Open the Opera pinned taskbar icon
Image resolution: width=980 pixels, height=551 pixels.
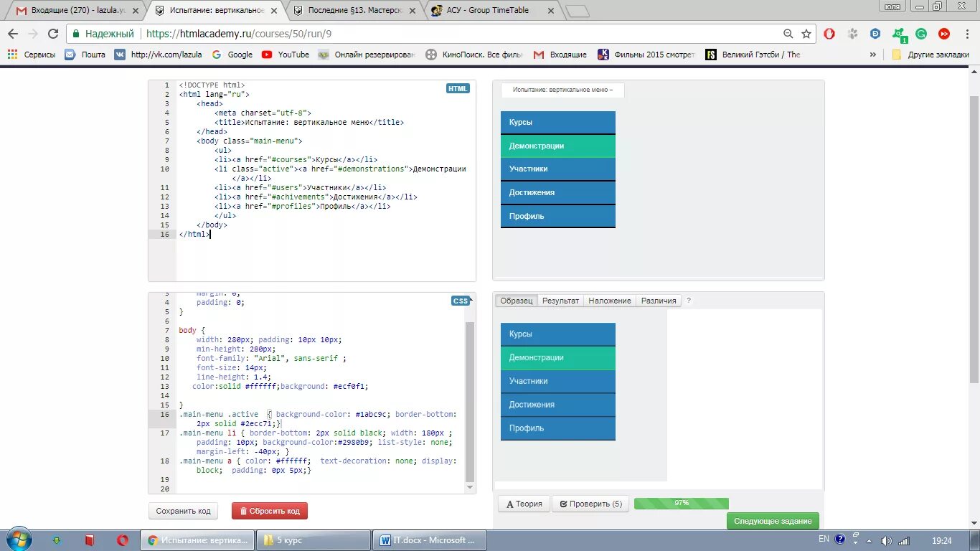tap(123, 540)
